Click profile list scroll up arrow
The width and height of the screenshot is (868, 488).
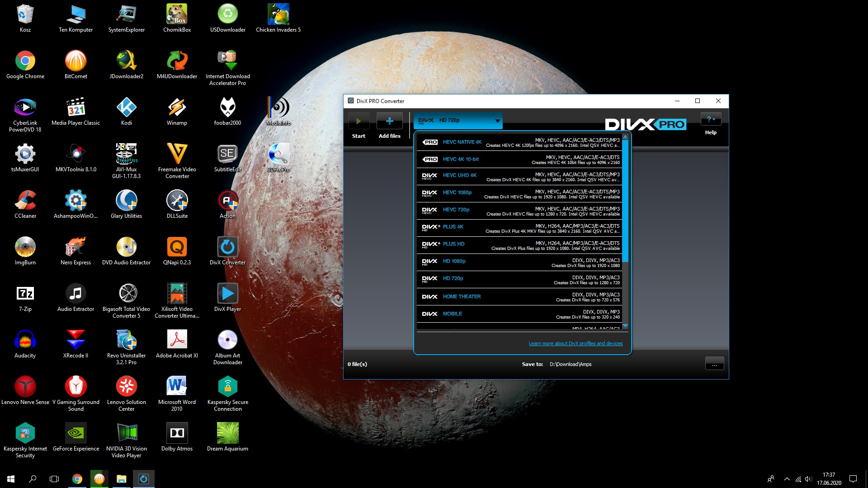point(625,137)
